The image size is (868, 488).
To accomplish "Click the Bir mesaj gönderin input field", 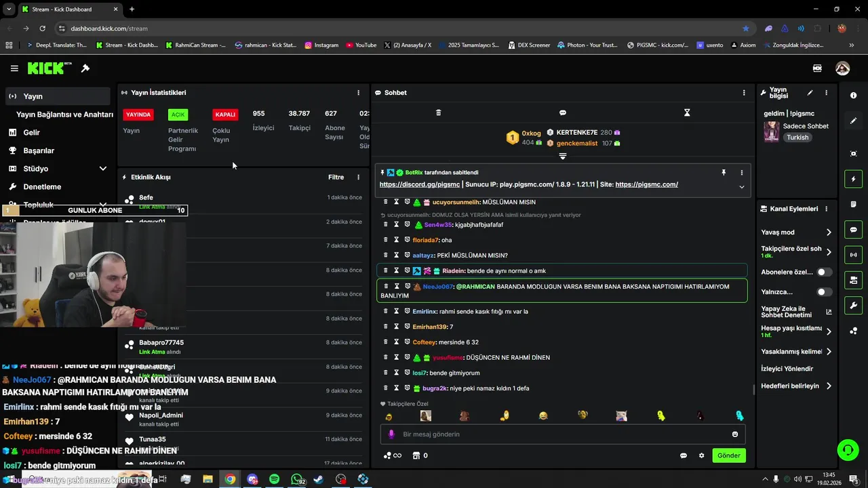I will [563, 434].
